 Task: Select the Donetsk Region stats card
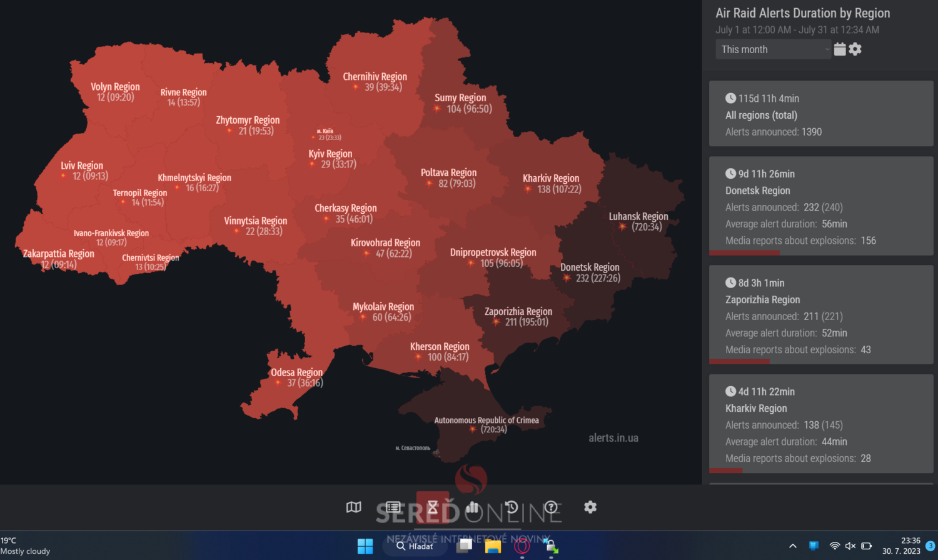pos(820,206)
